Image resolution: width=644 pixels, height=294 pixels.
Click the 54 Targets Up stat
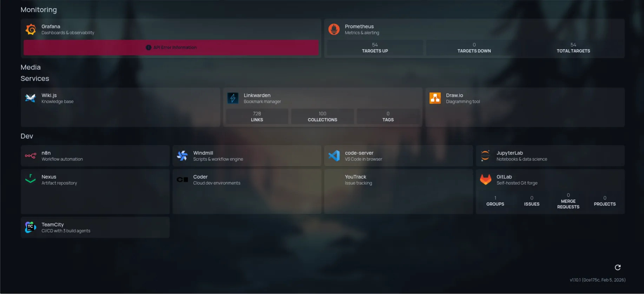375,48
